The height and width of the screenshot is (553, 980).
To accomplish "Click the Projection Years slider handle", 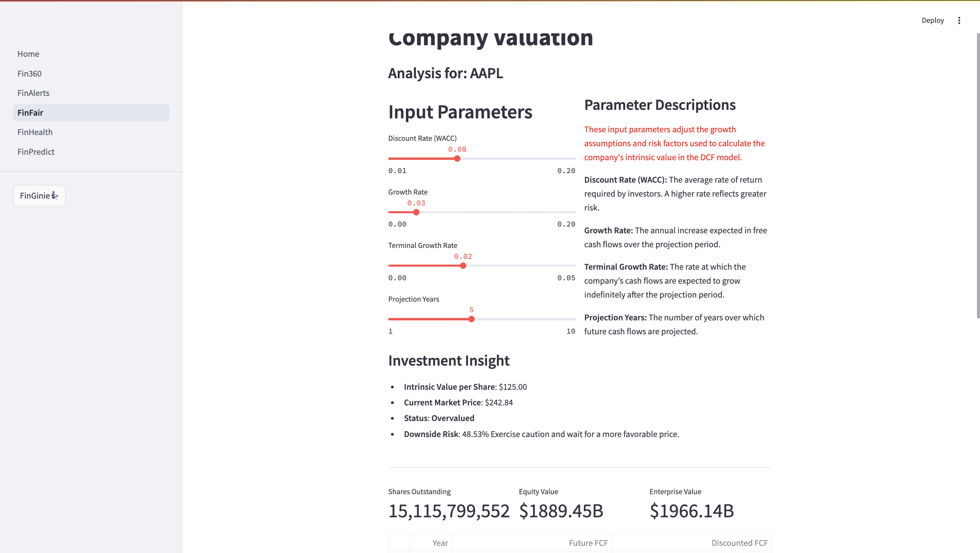I will (x=471, y=319).
